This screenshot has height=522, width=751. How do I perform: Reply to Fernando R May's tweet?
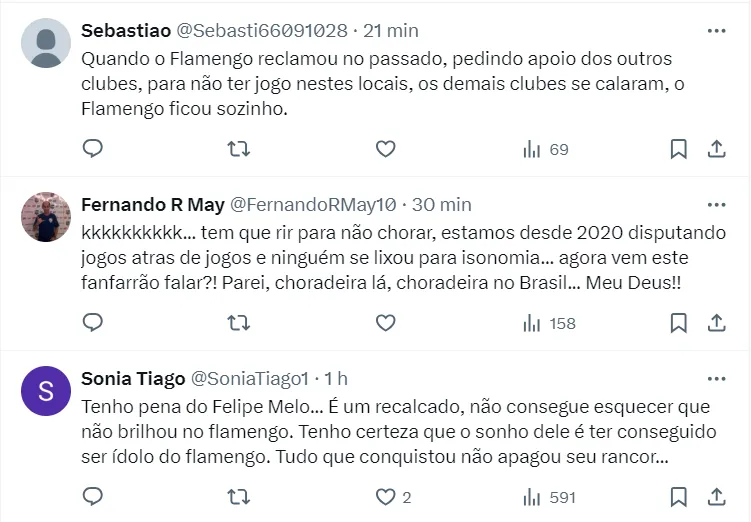pyautogui.click(x=93, y=323)
